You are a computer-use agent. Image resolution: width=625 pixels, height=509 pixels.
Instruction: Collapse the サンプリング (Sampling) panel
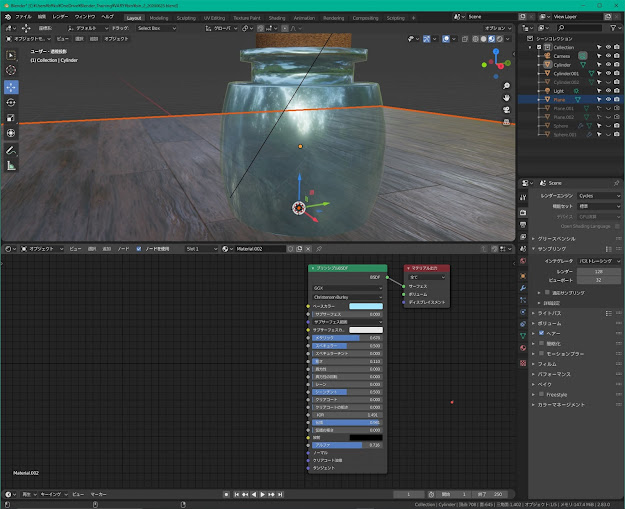click(551, 249)
